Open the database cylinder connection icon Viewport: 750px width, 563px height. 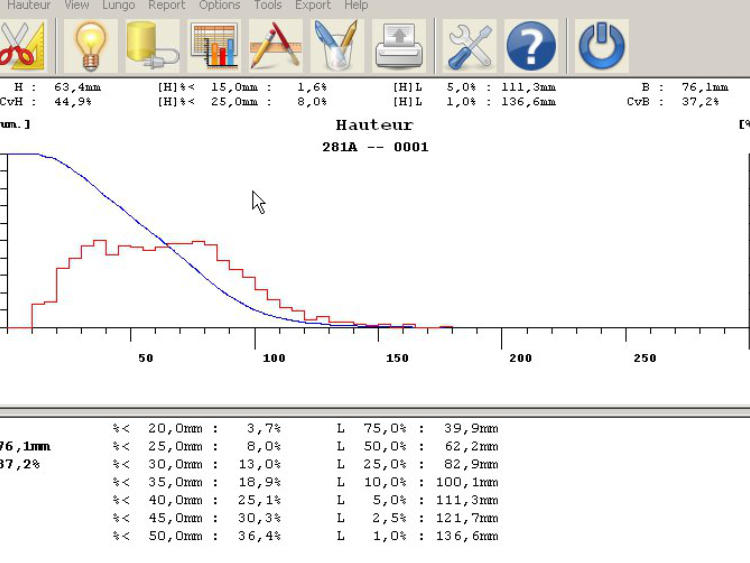pyautogui.click(x=152, y=45)
